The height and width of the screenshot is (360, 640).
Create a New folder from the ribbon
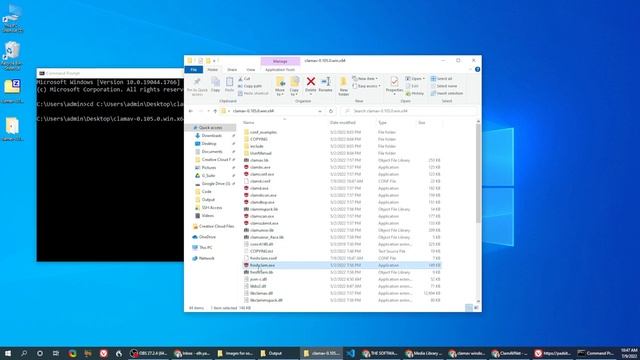click(x=343, y=87)
